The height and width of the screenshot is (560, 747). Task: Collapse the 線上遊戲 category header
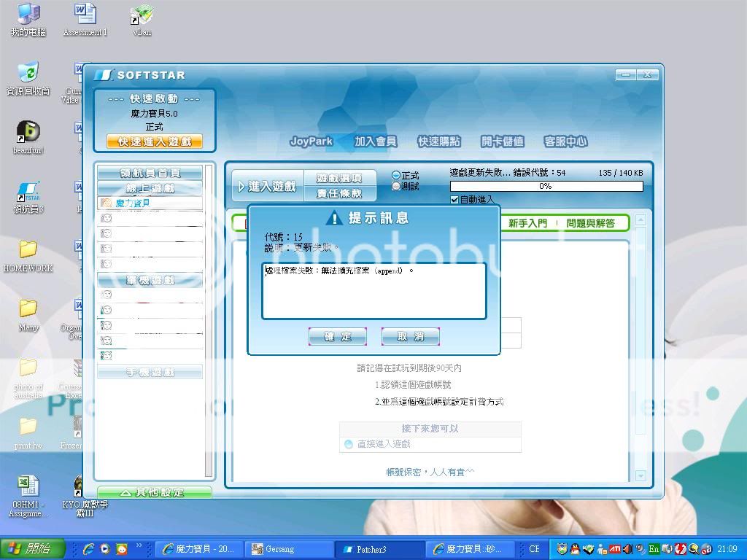(x=150, y=188)
